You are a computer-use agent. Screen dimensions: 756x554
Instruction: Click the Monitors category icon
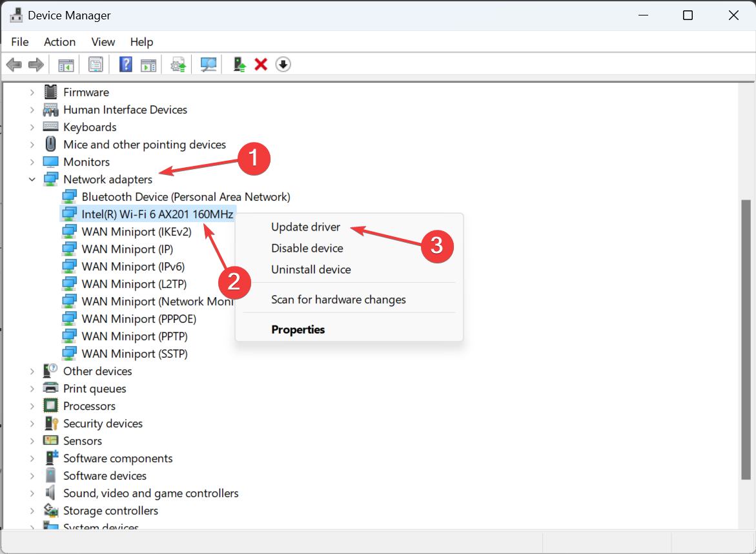coord(50,161)
